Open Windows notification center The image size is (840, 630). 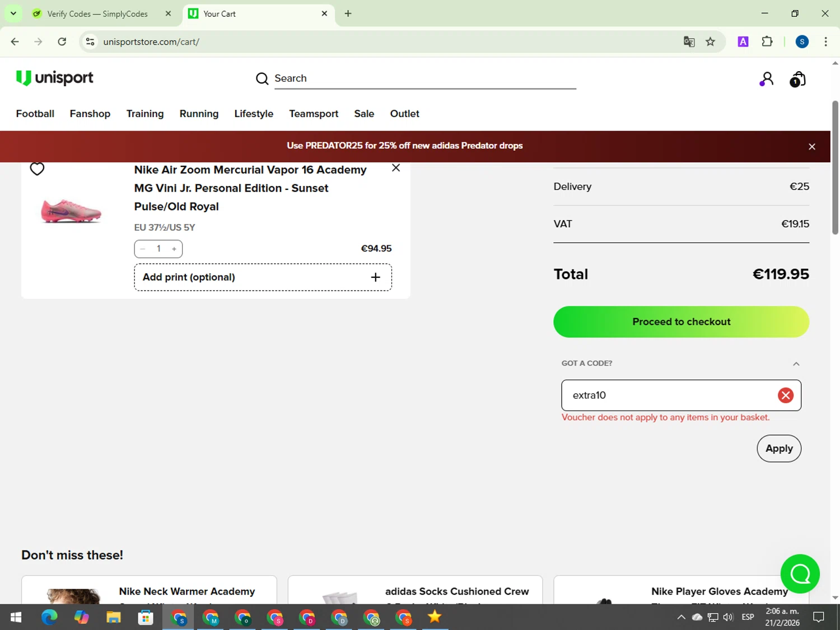click(x=819, y=617)
